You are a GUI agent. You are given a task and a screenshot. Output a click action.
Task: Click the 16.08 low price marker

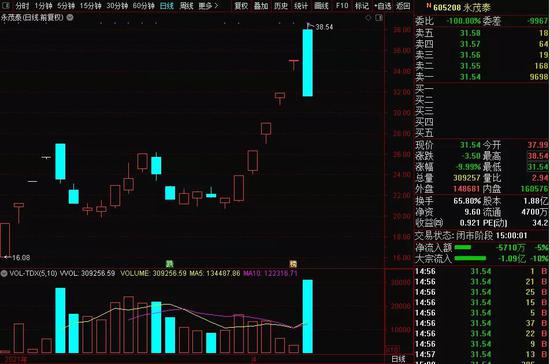tap(17, 257)
